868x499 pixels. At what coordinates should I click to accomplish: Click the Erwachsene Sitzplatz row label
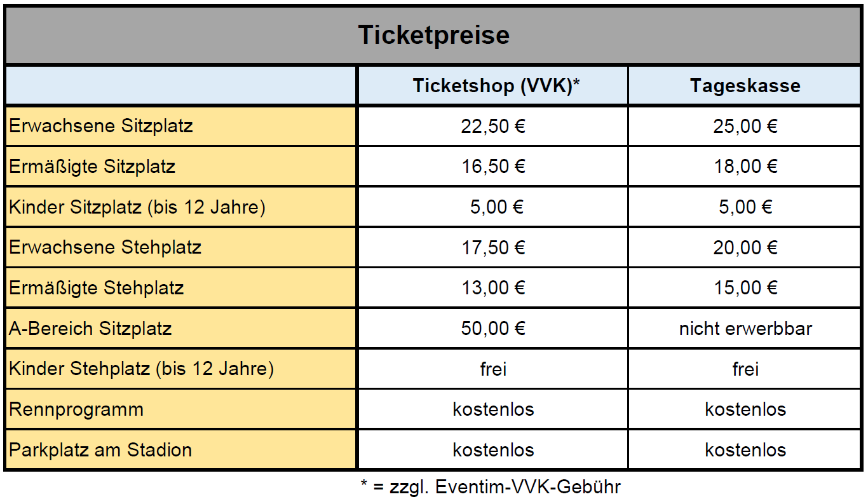point(101,126)
